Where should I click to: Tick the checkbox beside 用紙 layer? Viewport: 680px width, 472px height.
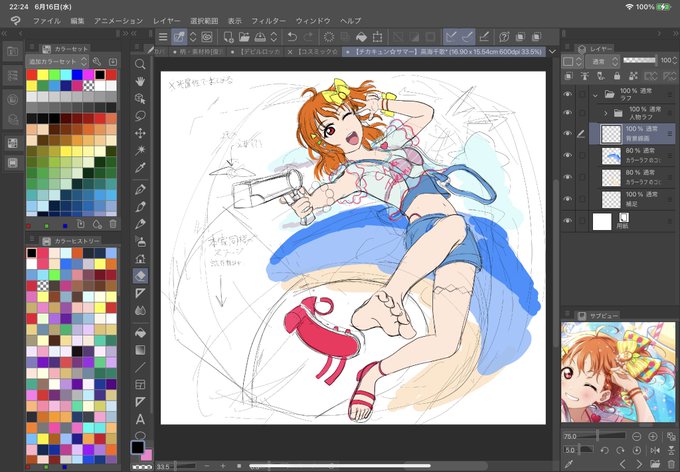pyautogui.click(x=582, y=221)
